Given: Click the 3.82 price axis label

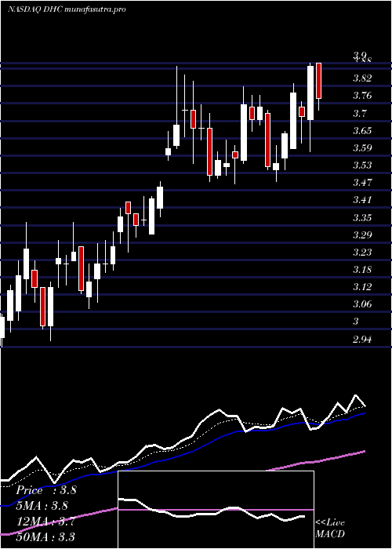Looking at the screenshot, I should [362, 78].
